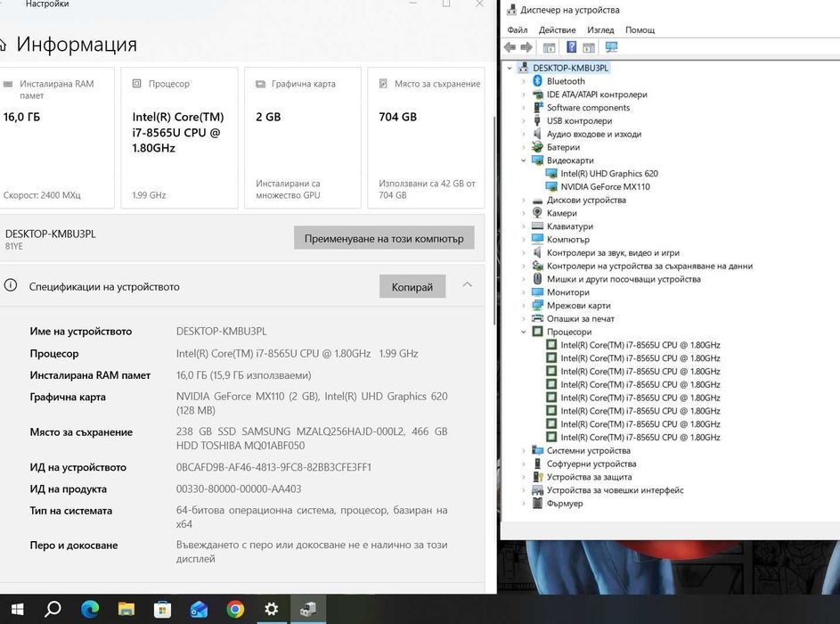
Task: Collapse the DESKTOP-KMBU3PL root node
Action: click(x=510, y=68)
